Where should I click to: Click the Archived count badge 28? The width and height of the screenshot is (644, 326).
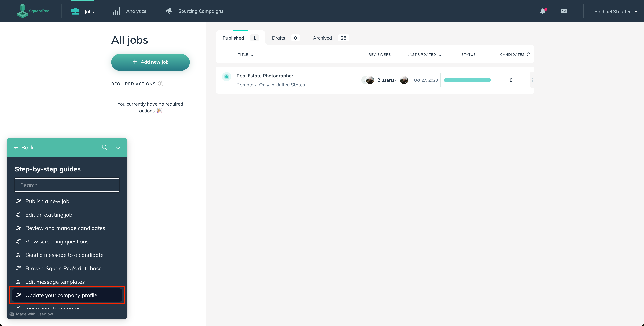click(343, 38)
